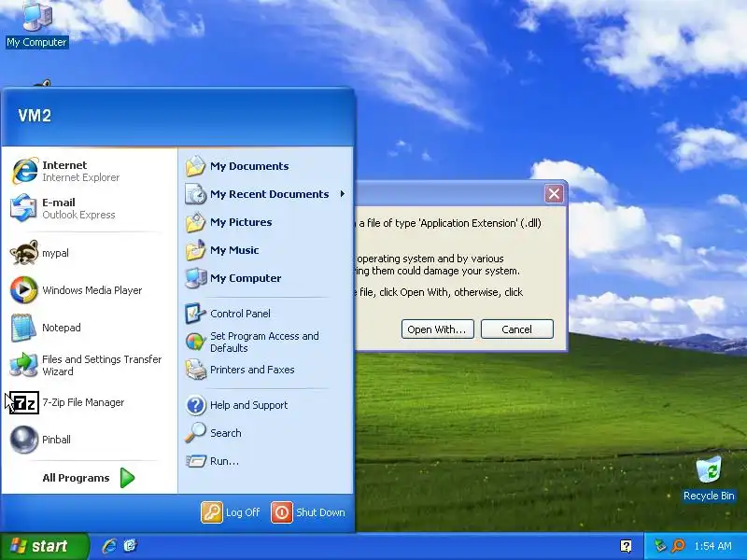Click the green network tray icon
Screen dimensions: 747x560
[660, 546]
